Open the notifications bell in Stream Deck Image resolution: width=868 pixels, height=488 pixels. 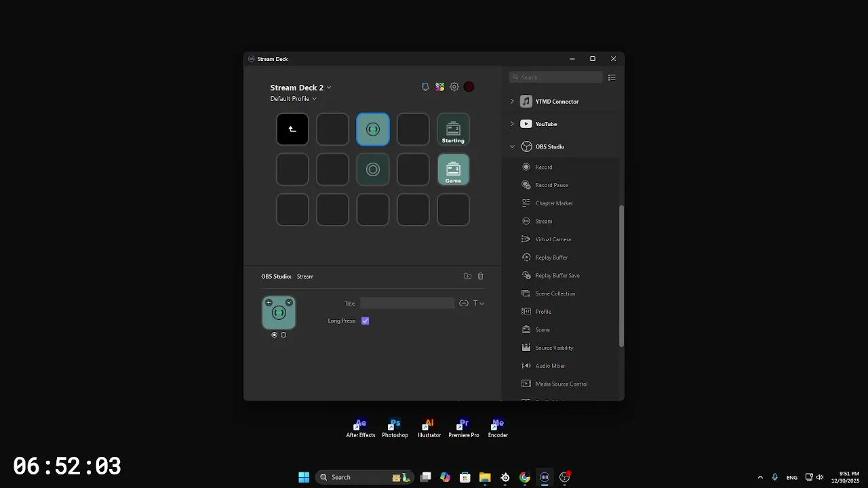tap(425, 87)
